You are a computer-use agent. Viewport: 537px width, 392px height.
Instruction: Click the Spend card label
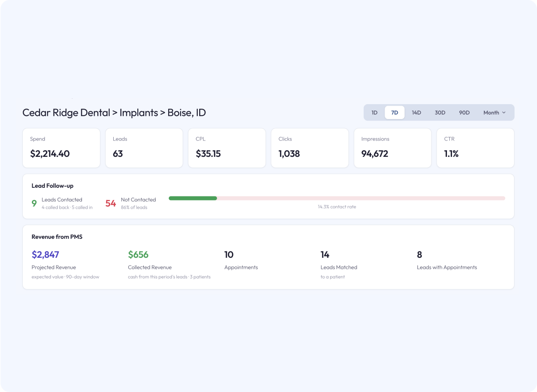pyautogui.click(x=38, y=139)
